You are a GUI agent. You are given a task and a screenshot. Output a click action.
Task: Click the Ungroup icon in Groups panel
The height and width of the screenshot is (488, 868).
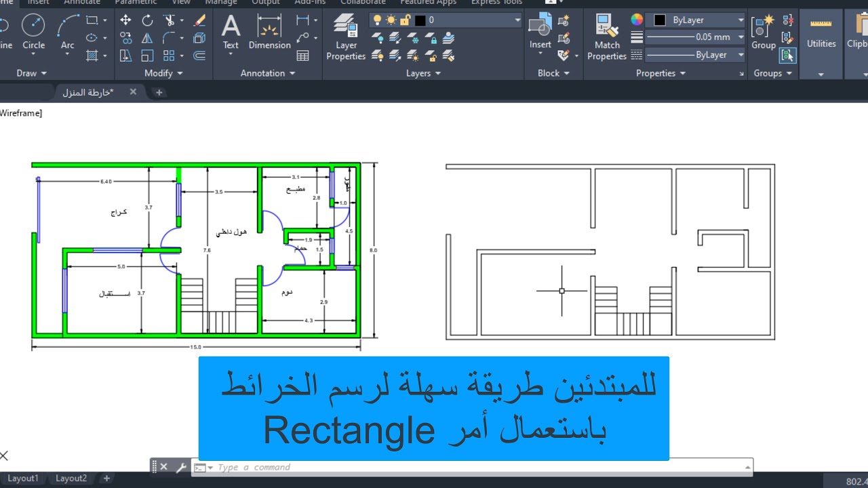(787, 20)
